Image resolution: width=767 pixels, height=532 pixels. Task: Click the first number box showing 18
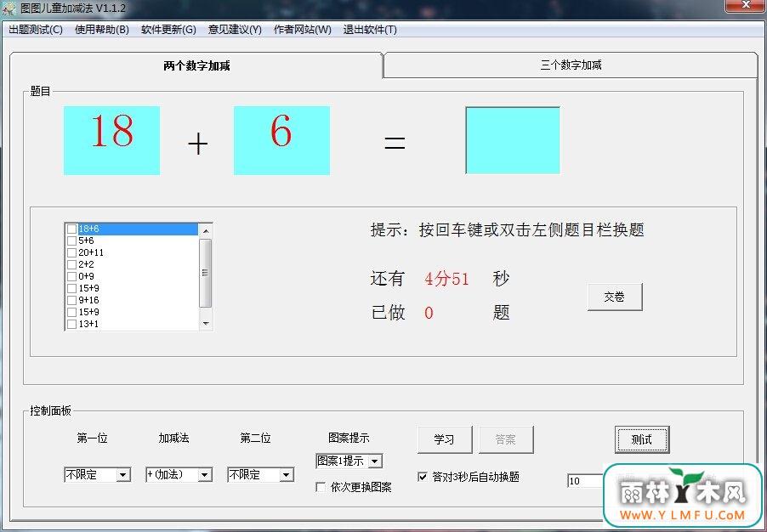[112, 140]
